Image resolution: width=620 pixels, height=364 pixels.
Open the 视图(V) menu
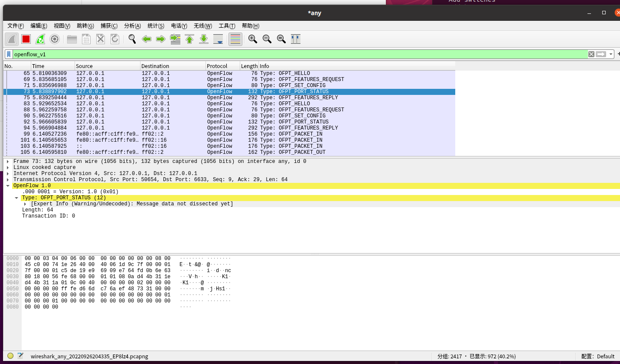[62, 26]
